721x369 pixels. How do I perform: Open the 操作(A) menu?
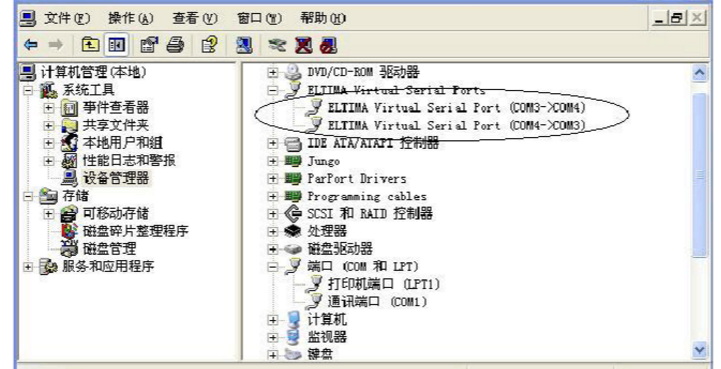click(131, 18)
